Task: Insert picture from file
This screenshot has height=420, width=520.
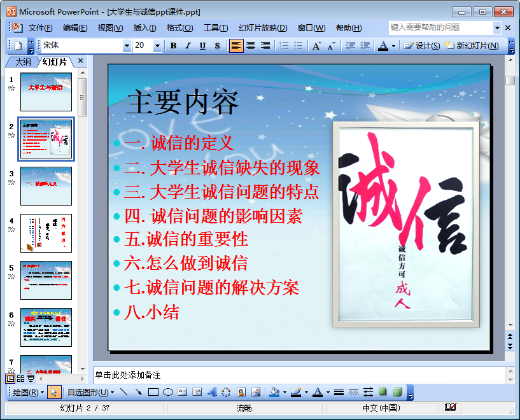Action: pyautogui.click(x=256, y=393)
